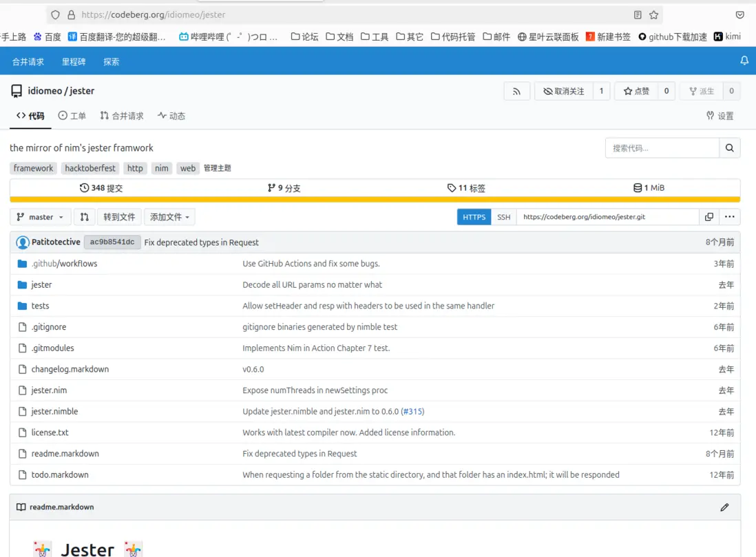
Task: Open the 星叶云联面板 bookmark
Action: coord(548,36)
